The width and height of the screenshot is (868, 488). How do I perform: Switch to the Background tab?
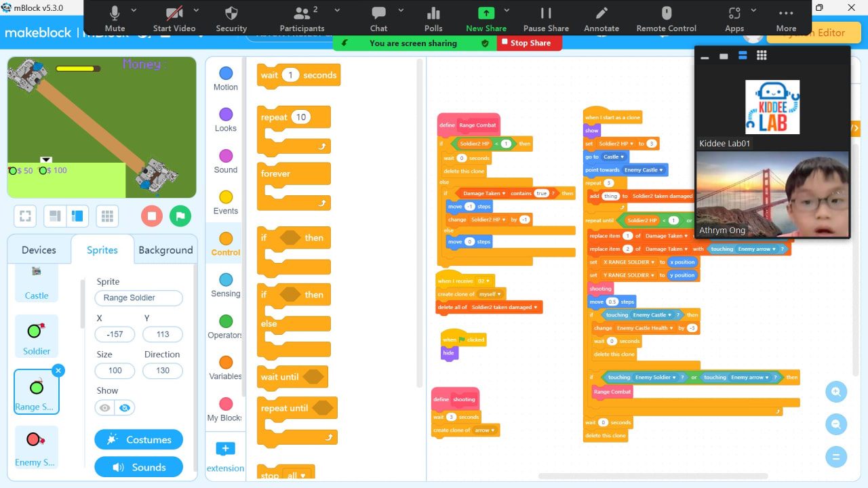pos(165,249)
